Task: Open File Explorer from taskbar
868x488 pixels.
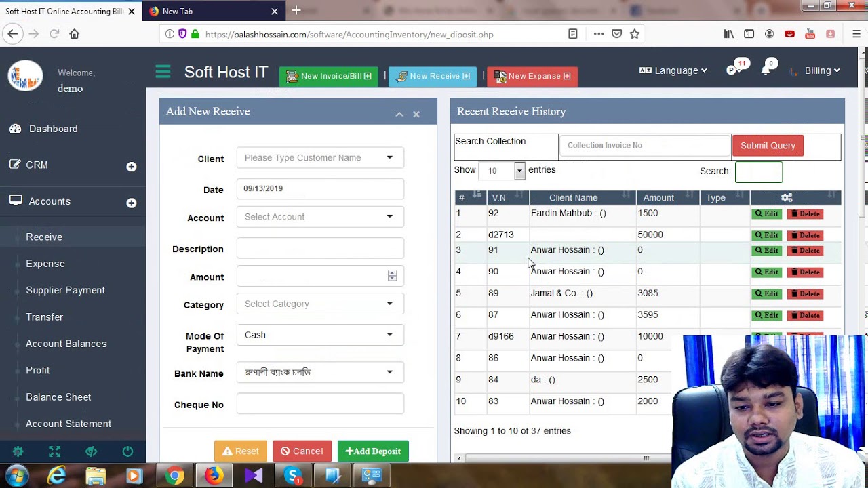Action: click(96, 476)
